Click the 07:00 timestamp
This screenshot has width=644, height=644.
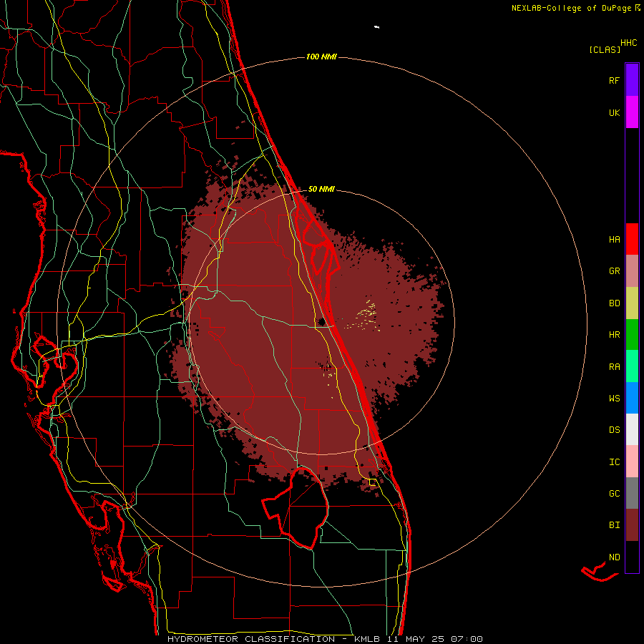467,639
